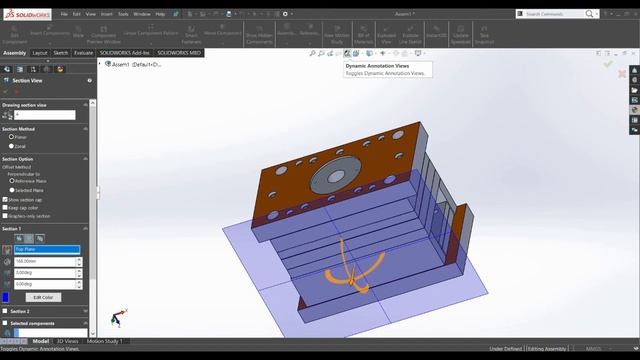
Task: Open Section View help icon
Action: pos(89,80)
